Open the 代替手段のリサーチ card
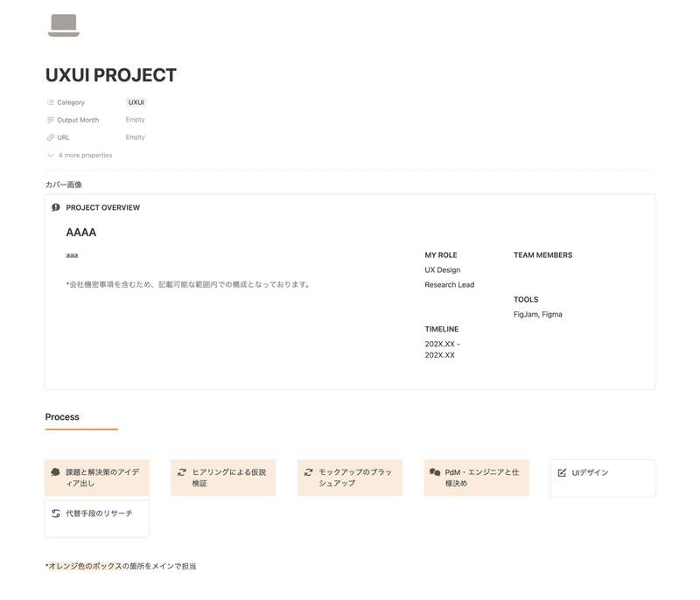 click(97, 519)
